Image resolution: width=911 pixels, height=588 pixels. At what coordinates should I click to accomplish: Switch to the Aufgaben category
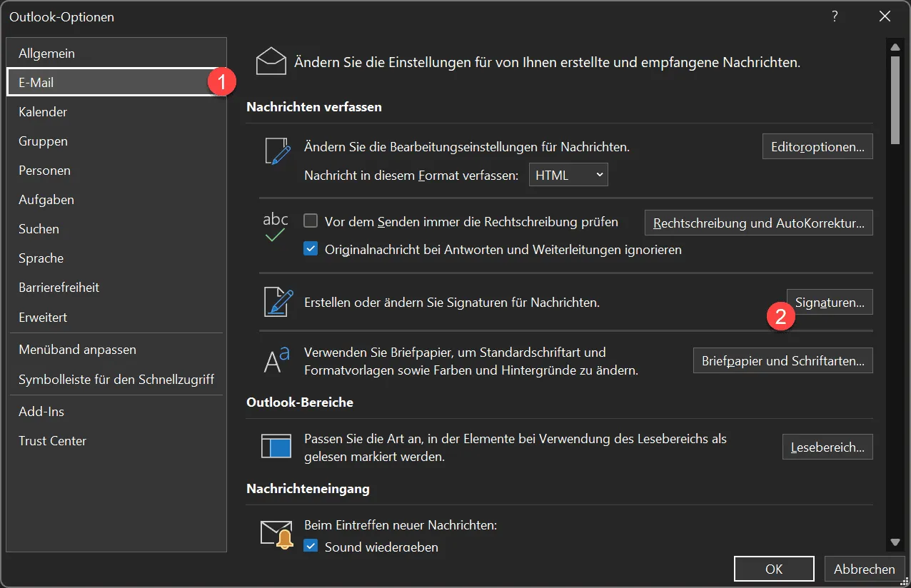click(x=116, y=200)
